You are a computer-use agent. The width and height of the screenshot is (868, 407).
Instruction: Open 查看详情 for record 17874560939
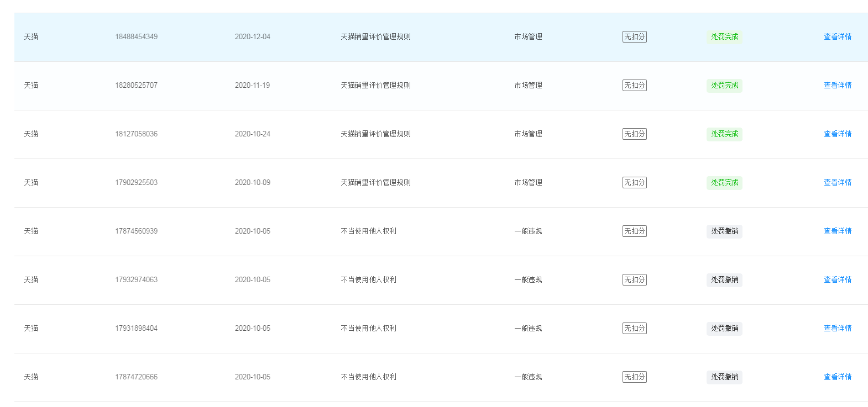click(837, 231)
